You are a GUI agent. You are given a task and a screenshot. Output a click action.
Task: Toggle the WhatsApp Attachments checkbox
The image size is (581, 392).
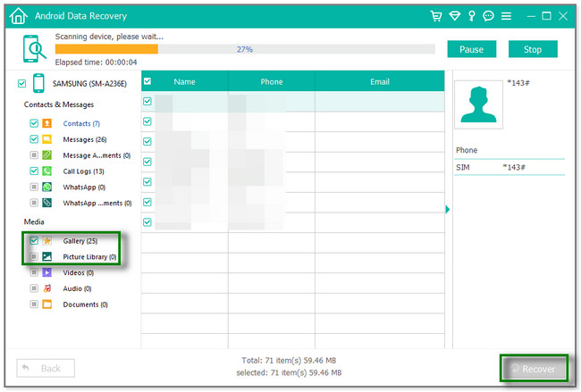34,203
